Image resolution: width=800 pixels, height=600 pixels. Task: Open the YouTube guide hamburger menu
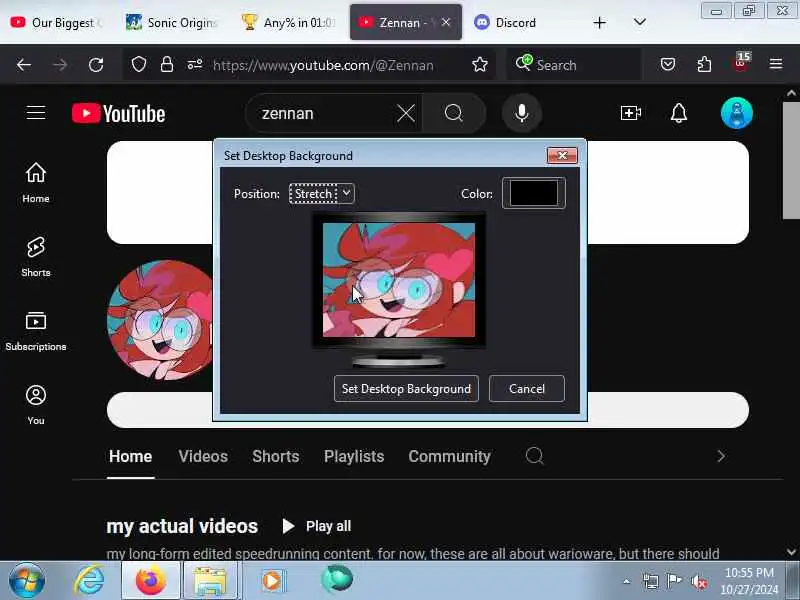click(36, 112)
